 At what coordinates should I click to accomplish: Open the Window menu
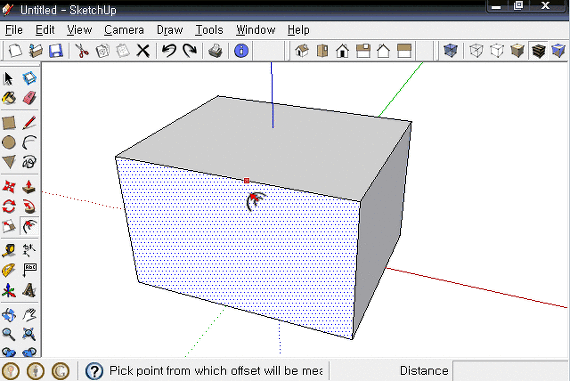255,30
